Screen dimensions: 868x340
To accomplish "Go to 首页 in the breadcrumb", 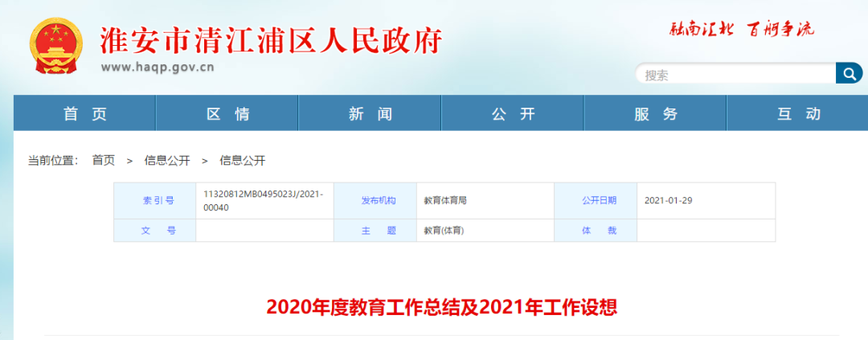I will coord(104,161).
